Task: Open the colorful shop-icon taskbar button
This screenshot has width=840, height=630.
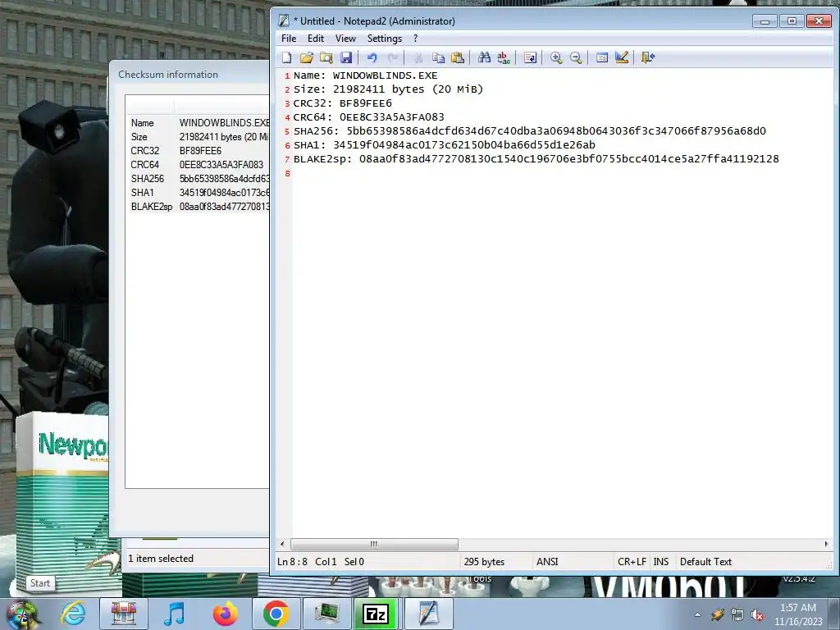Action: 125,614
